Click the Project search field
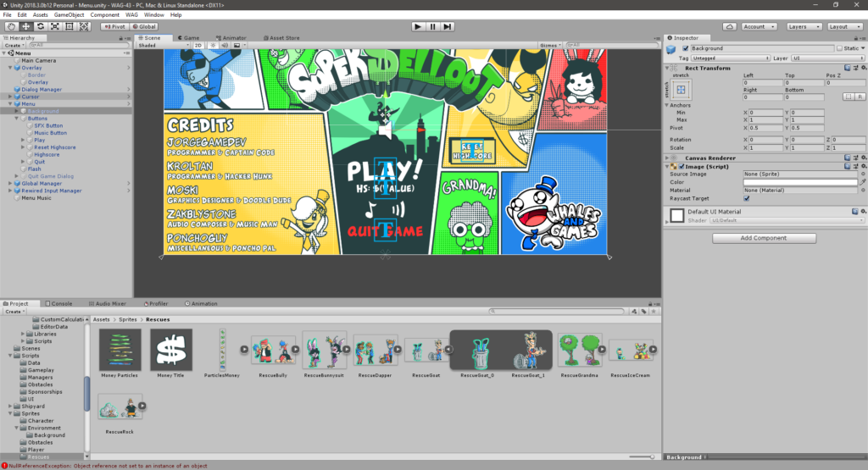868x470 pixels. (x=556, y=312)
